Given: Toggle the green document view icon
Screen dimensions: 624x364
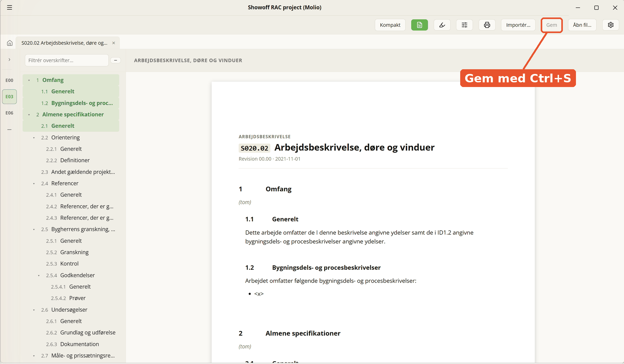Looking at the screenshot, I should 419,25.
